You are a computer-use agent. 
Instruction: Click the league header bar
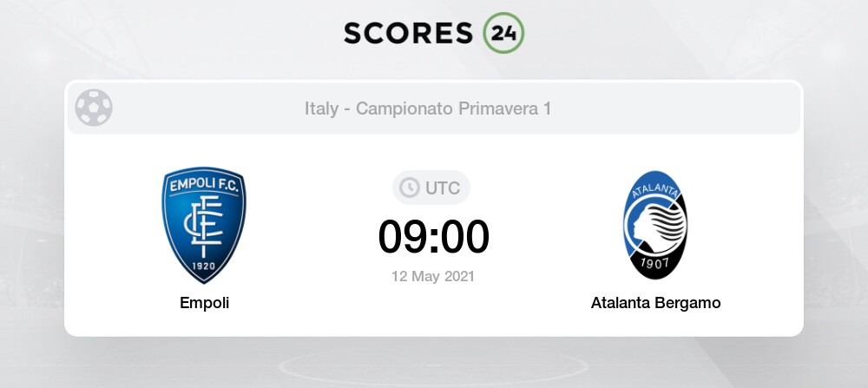tap(434, 108)
